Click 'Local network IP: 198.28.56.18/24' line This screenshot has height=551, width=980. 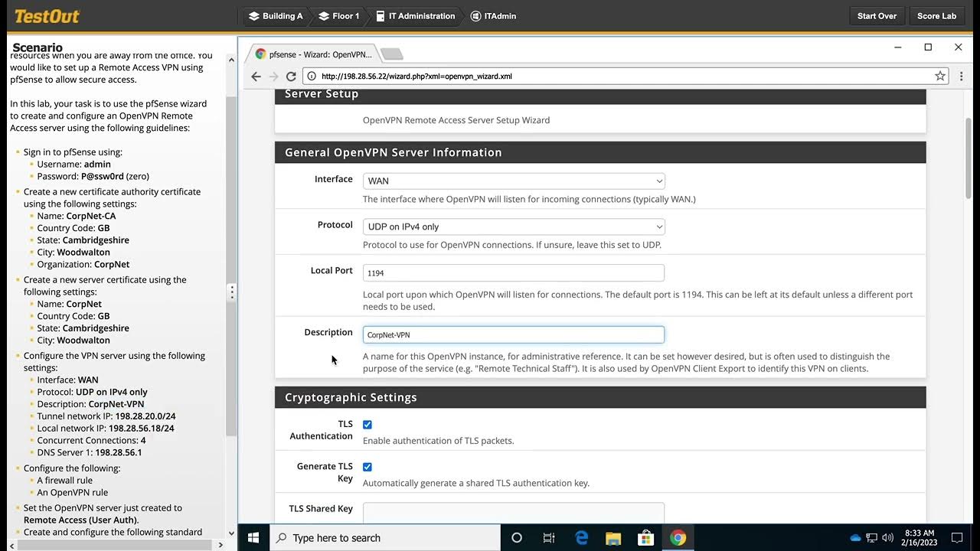tap(106, 429)
